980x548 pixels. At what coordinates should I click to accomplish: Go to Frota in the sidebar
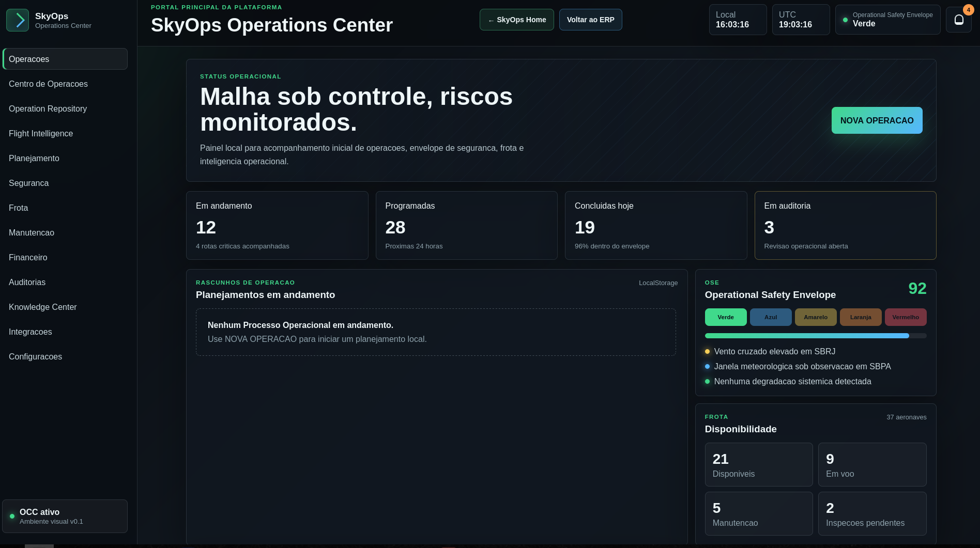[x=65, y=208]
